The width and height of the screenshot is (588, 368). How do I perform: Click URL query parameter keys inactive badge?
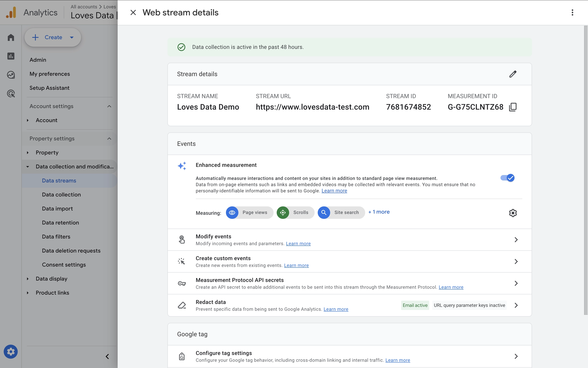469,305
